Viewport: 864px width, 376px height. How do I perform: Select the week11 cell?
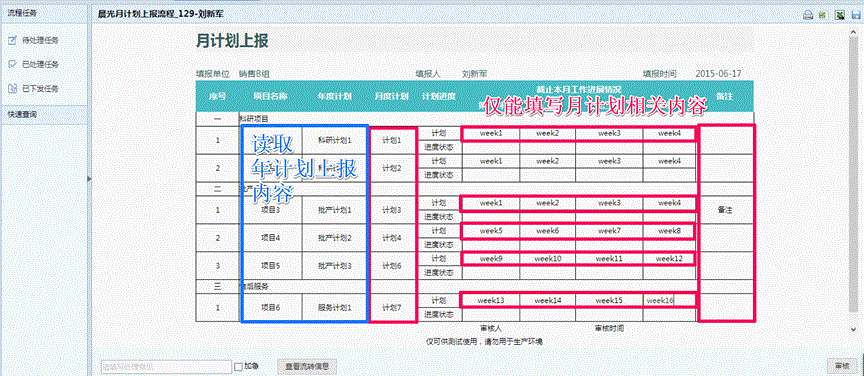click(609, 259)
